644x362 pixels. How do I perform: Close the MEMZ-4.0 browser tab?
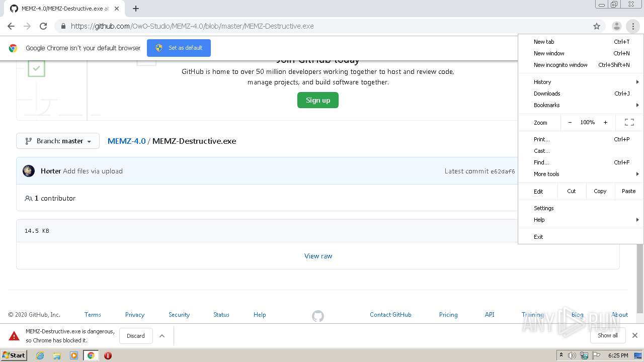point(117,9)
